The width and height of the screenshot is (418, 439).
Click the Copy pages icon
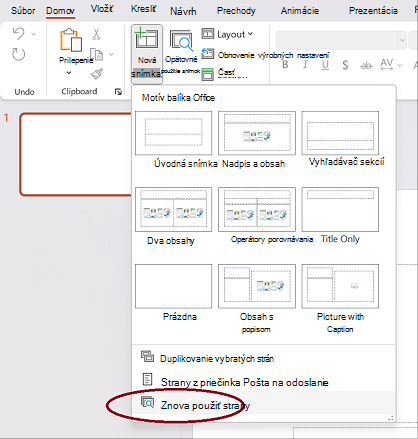point(97,54)
